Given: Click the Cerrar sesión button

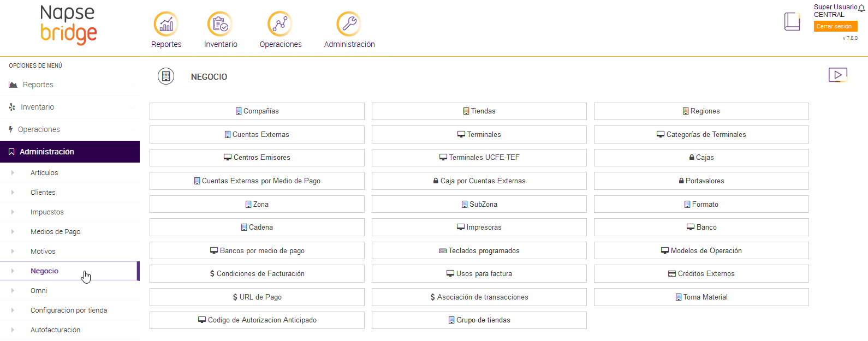Looking at the screenshot, I should coord(835,26).
